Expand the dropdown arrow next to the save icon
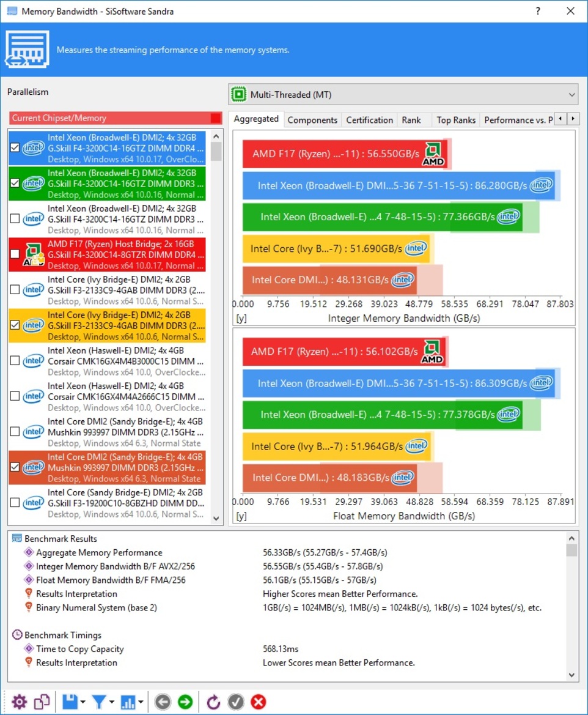This screenshot has height=715, width=588. point(83,702)
